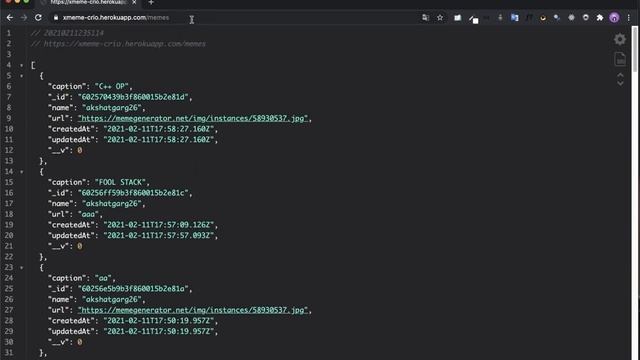Viewport: 640px width, 360px height.
Task: Click the createdAt value on line 19
Action: 159,225
